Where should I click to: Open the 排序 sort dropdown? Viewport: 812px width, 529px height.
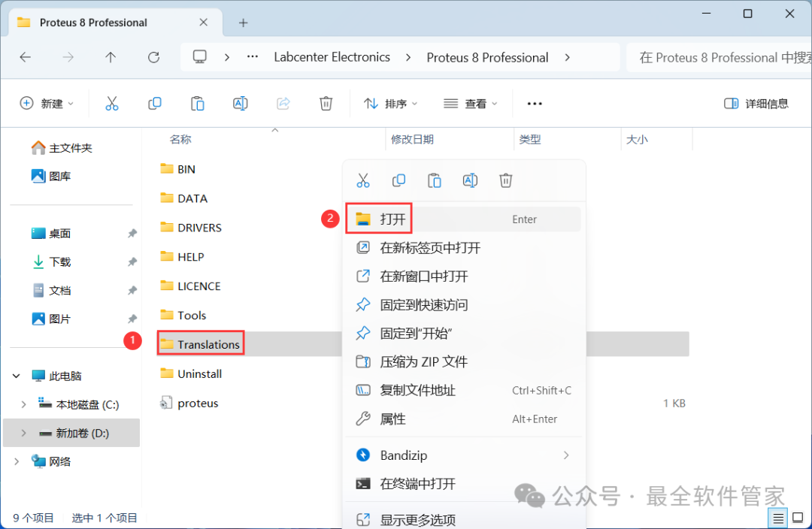(390, 104)
